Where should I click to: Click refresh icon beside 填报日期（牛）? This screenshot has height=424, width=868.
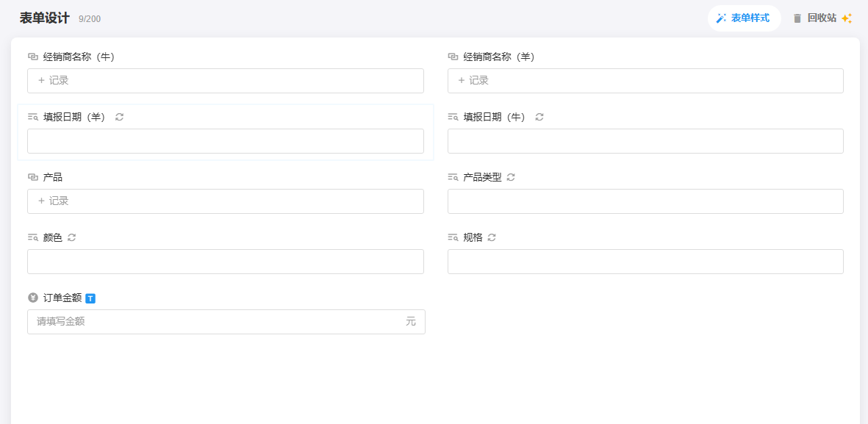coord(539,117)
